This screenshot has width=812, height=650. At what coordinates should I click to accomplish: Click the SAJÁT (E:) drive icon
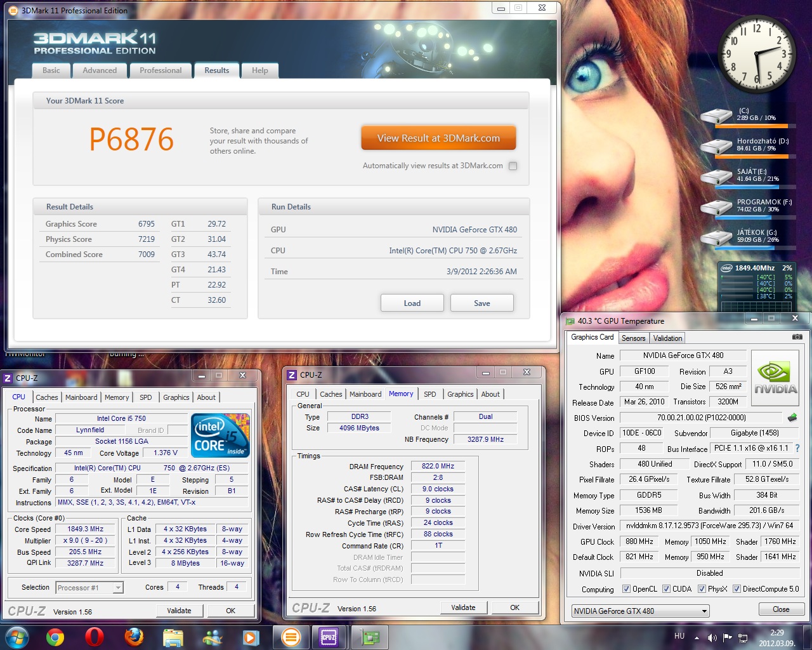tap(716, 178)
